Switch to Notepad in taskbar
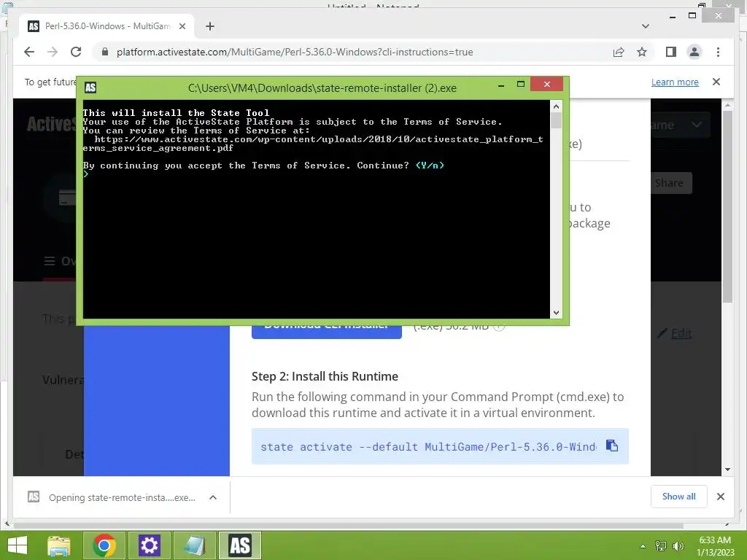This screenshot has height=560, width=747. coord(194,545)
